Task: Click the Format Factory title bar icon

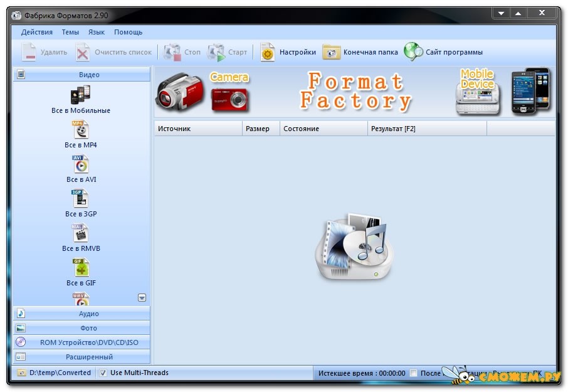Action: click(16, 16)
